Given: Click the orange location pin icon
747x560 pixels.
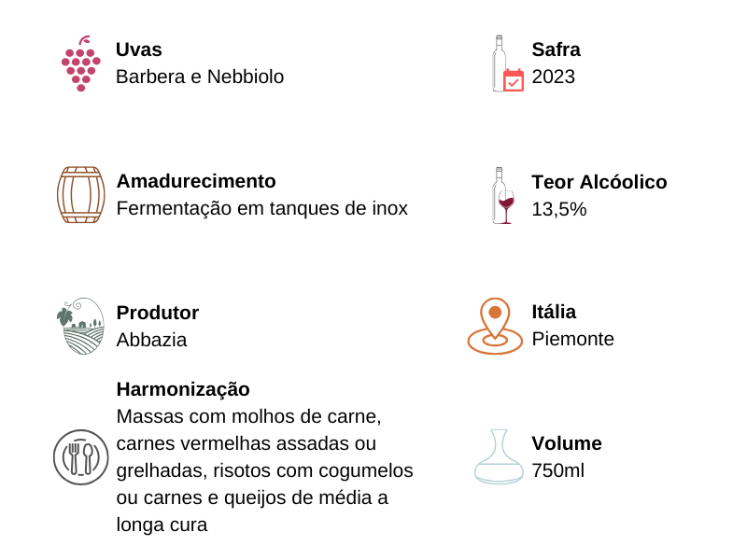Looking at the screenshot, I should (495, 326).
